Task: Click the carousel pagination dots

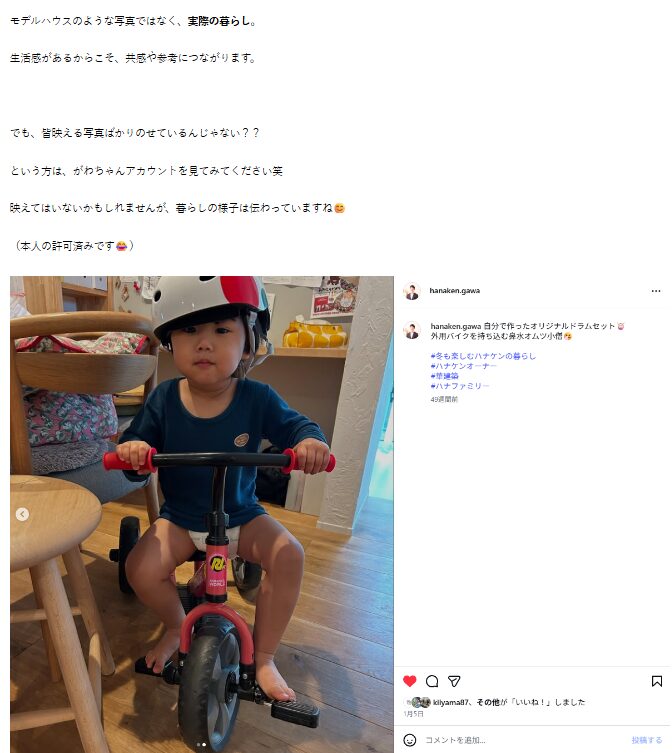Action: (201, 745)
